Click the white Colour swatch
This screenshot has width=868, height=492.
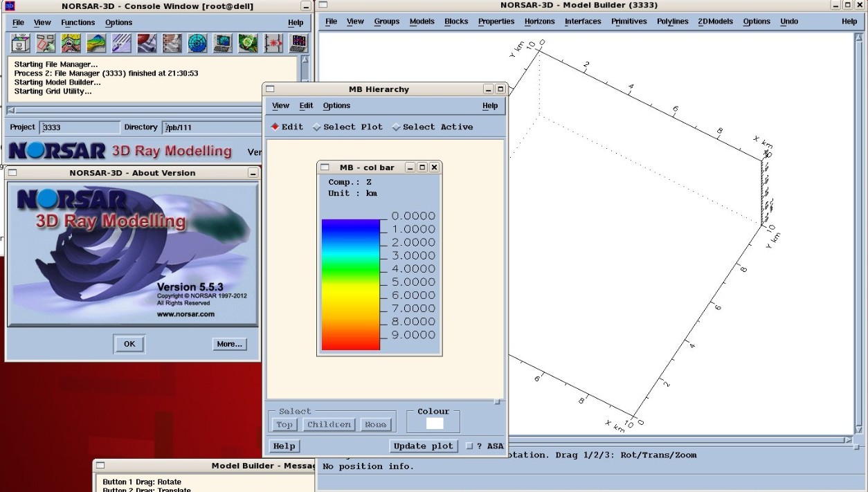(x=435, y=423)
